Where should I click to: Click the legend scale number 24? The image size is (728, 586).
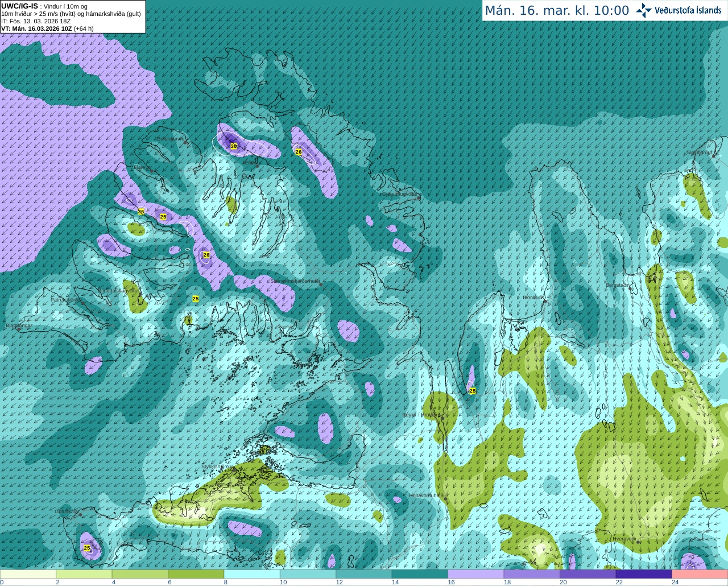(x=675, y=582)
